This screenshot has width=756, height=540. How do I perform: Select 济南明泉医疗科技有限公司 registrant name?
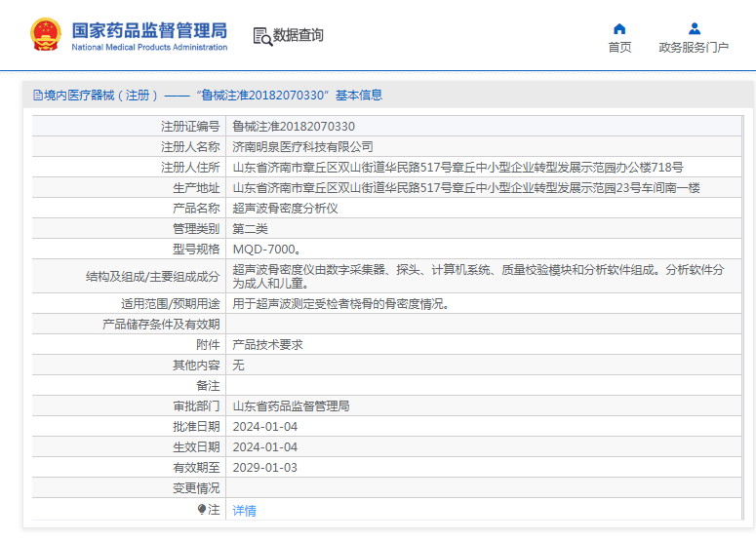point(302,147)
